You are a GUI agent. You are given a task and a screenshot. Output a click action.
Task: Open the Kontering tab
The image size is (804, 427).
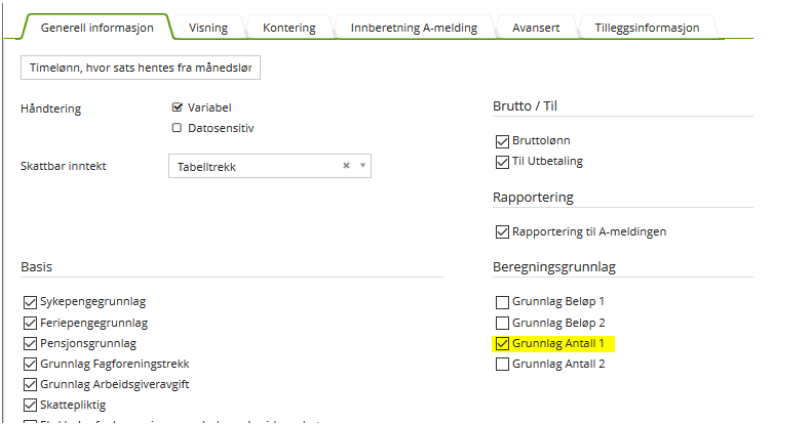[x=289, y=28]
